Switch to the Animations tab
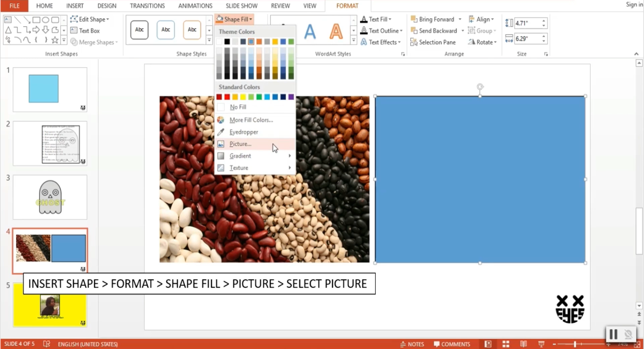The width and height of the screenshot is (644, 349). pyautogui.click(x=195, y=6)
